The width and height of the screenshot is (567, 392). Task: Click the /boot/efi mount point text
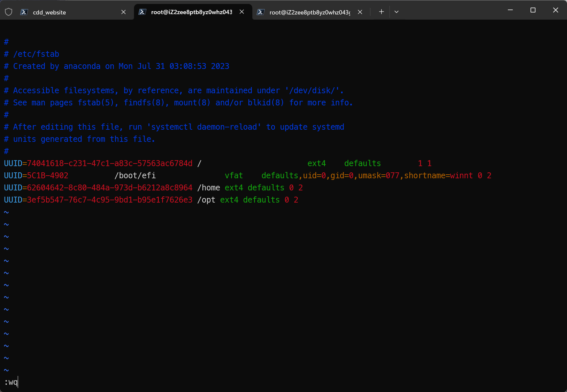click(x=135, y=176)
